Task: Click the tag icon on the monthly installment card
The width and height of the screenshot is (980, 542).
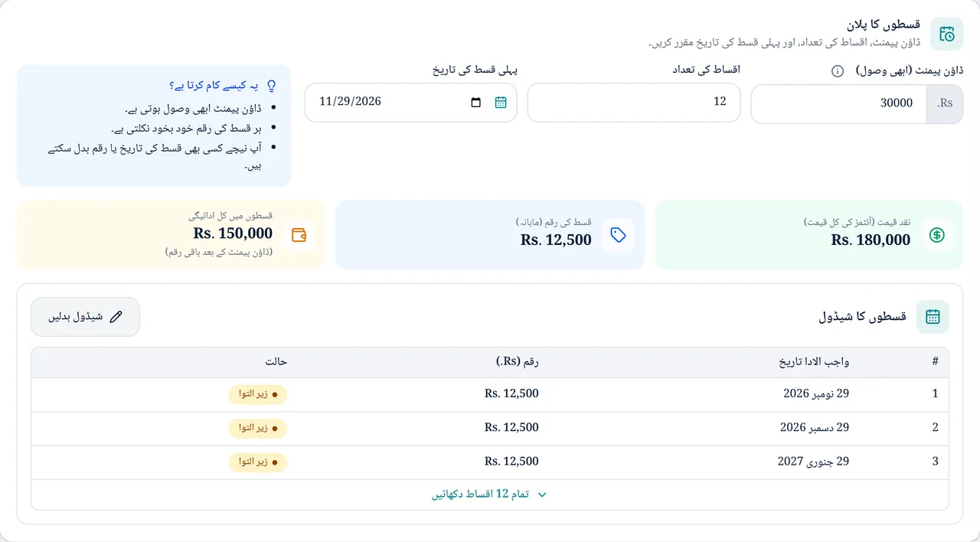Action: pyautogui.click(x=618, y=235)
